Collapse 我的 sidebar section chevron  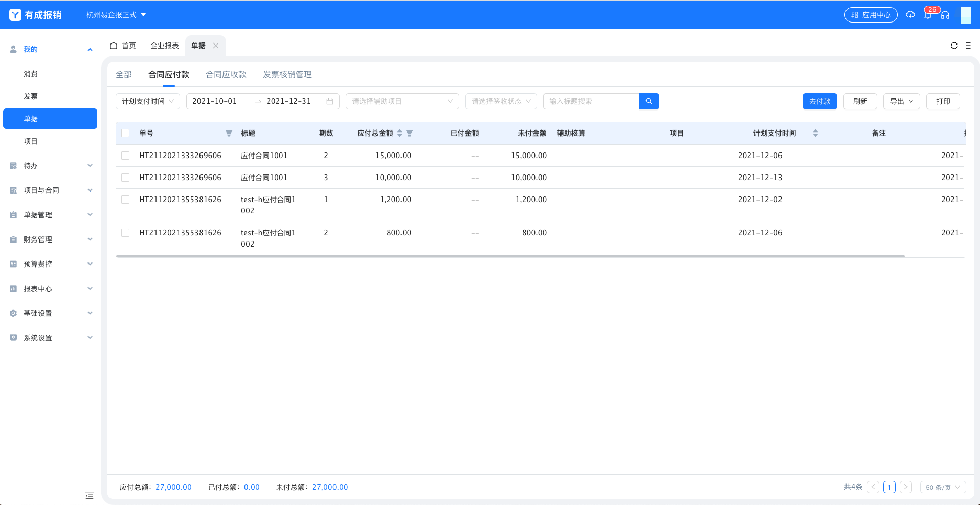(x=90, y=49)
